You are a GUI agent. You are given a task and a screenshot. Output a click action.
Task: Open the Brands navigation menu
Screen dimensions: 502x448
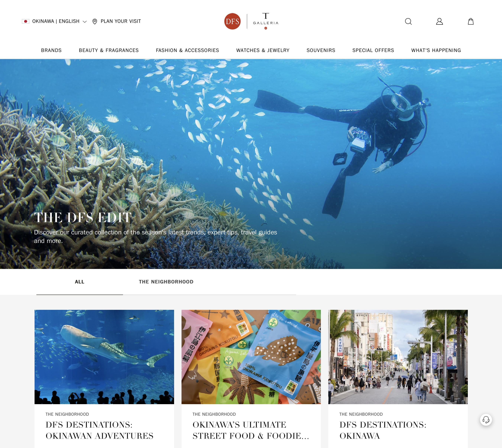click(x=51, y=50)
